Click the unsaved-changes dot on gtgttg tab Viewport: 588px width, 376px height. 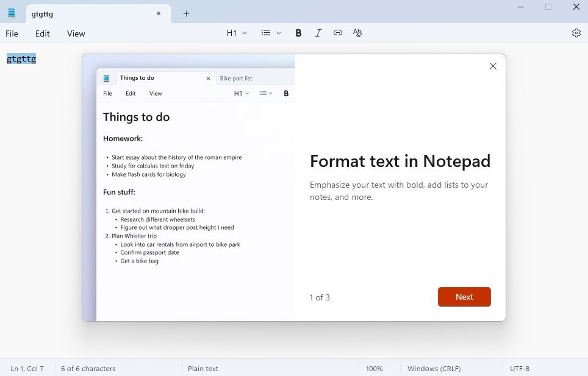[159, 13]
